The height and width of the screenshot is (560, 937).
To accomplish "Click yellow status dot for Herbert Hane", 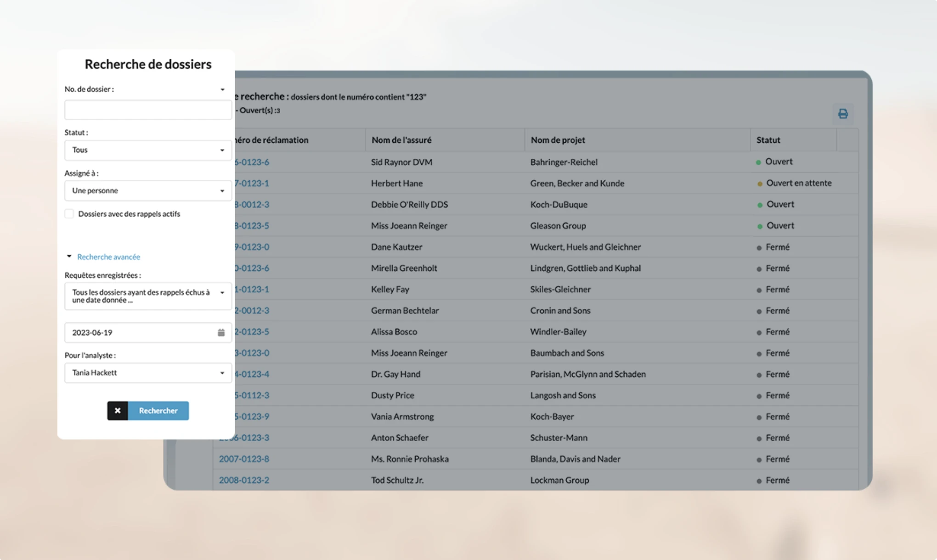I will coord(760,184).
